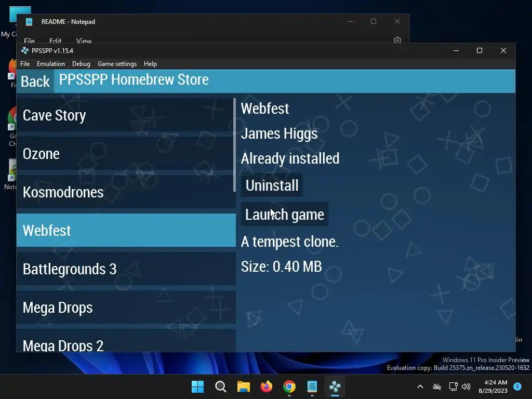Viewport: 532px width, 399px height.
Task: Open the PPSSPP Help menu
Action: (x=150, y=64)
